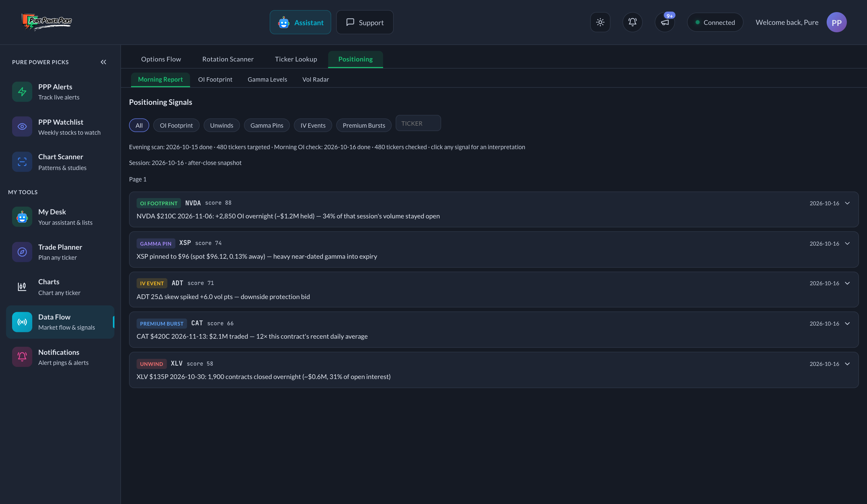Click the PPP Alerts lightning icon

pyautogui.click(x=22, y=92)
